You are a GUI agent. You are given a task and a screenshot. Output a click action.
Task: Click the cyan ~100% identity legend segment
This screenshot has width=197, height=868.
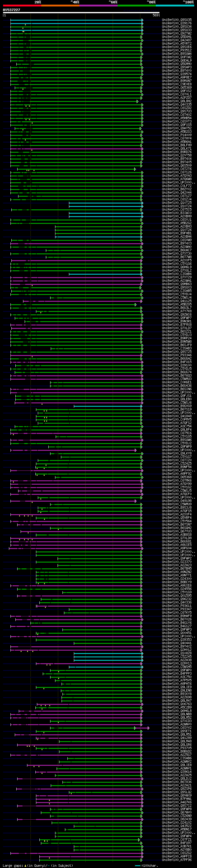pos(175,6)
